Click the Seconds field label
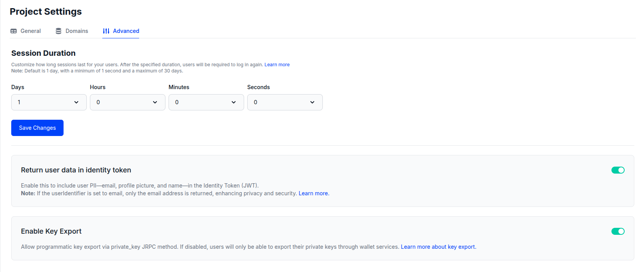644x272 pixels. tap(258, 87)
